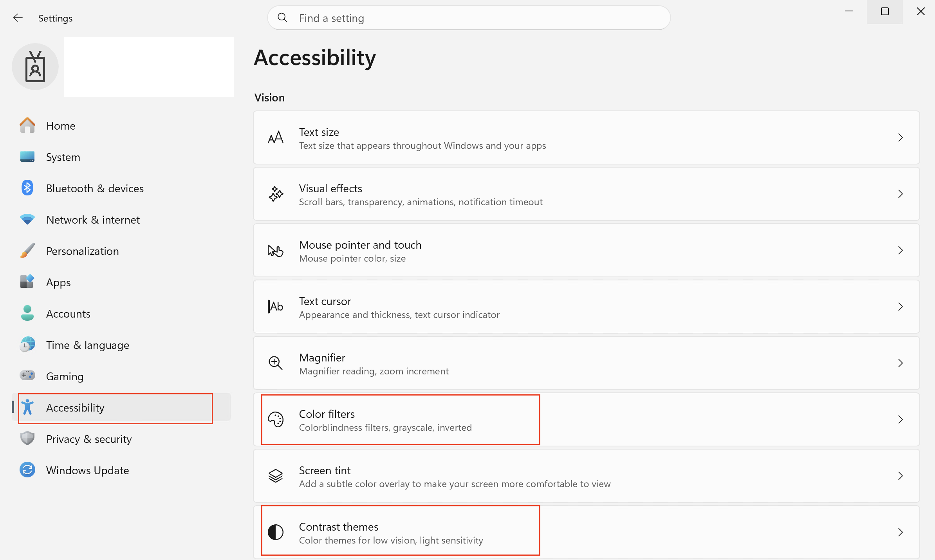Click the Time & language globe icon

[27, 345]
